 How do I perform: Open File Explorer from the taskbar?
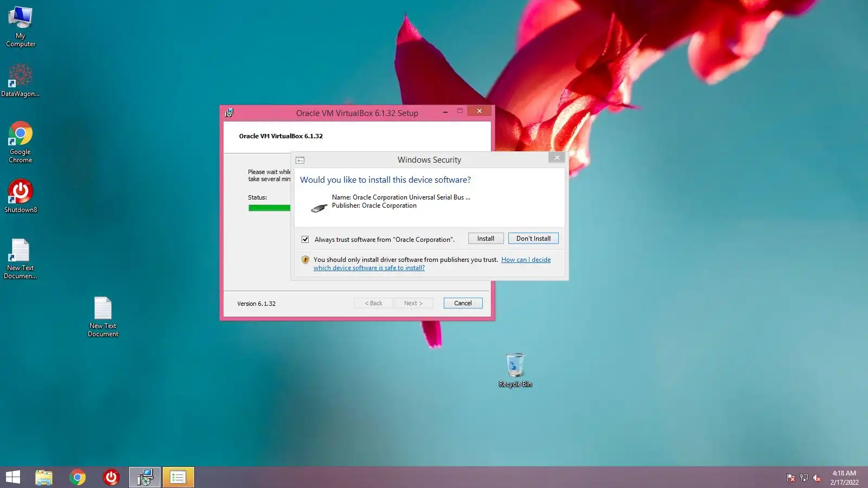click(x=44, y=477)
